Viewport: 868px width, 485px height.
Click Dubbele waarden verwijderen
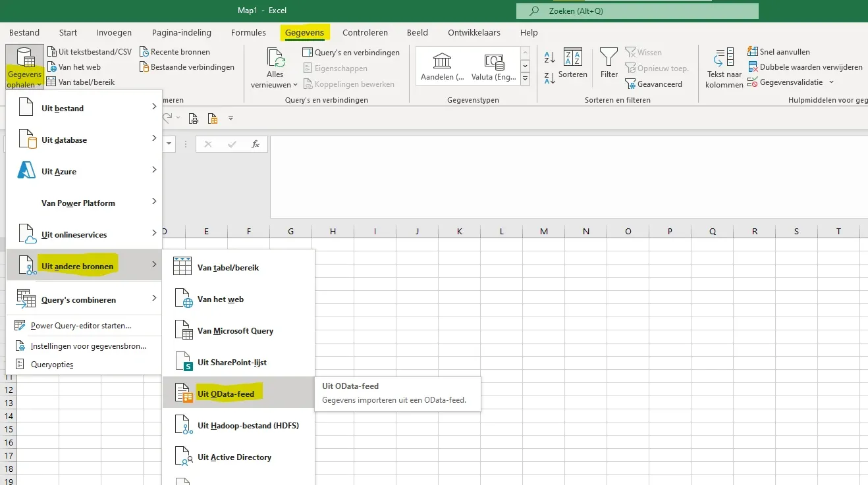coord(805,66)
